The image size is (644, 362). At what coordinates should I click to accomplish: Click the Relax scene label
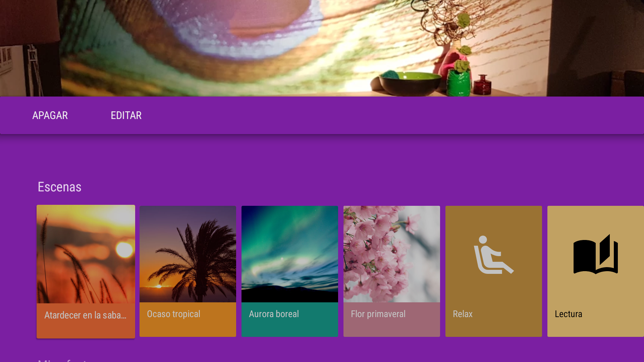[x=463, y=314]
